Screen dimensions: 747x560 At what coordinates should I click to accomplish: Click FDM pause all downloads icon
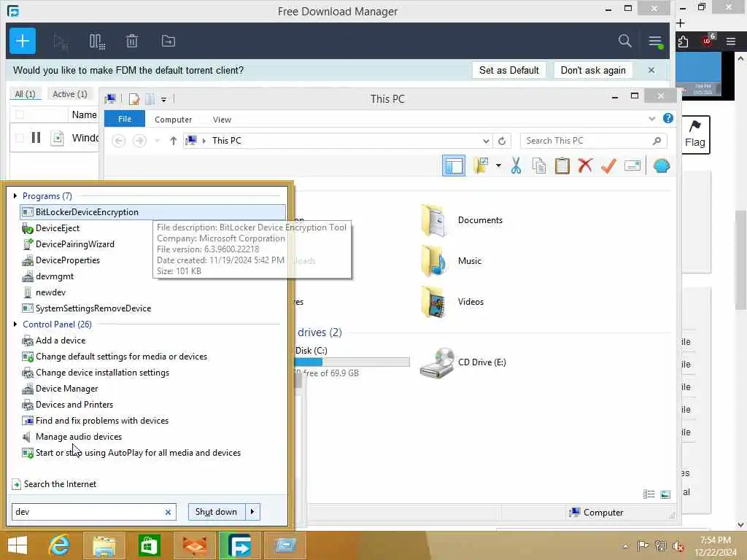tap(97, 42)
